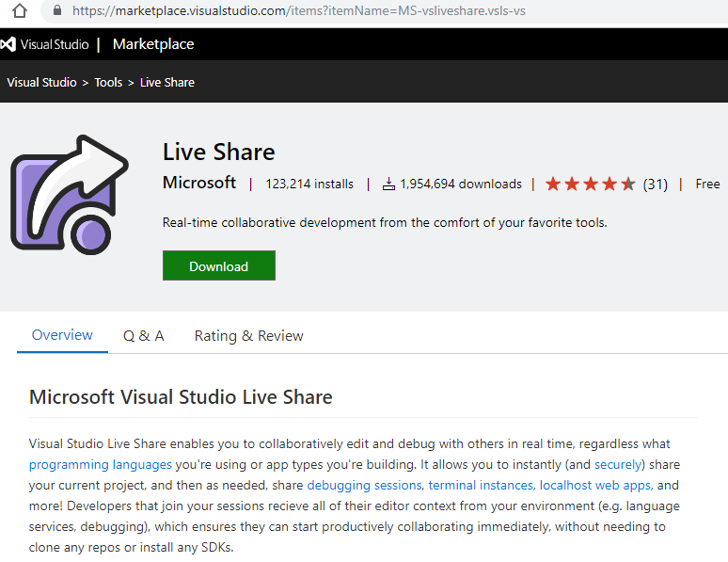
Task: Click the padlock site security icon
Action: click(57, 10)
